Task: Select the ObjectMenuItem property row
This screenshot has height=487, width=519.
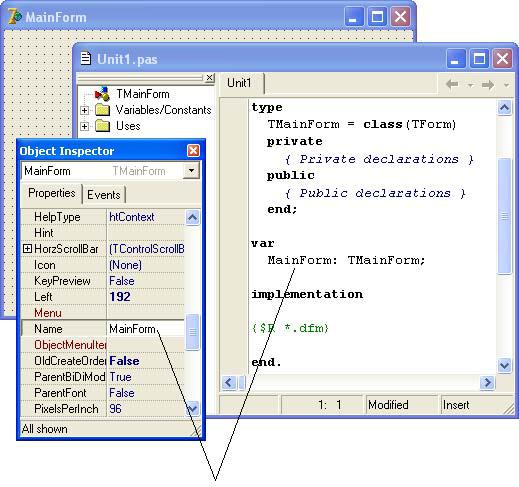Action: pyautogui.click(x=103, y=345)
